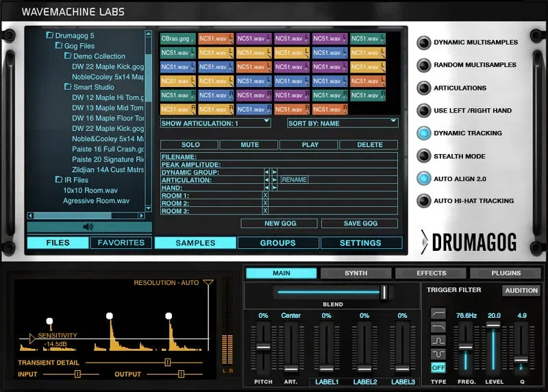Screen dimensions: 548x392
Task: Switch to the Files tab
Action: pos(58,243)
